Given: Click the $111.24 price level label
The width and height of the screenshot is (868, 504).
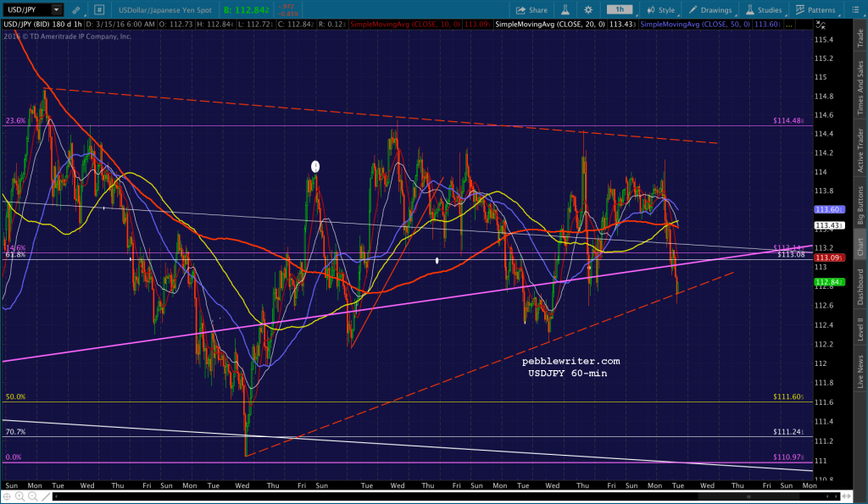Looking at the screenshot, I should [x=788, y=431].
